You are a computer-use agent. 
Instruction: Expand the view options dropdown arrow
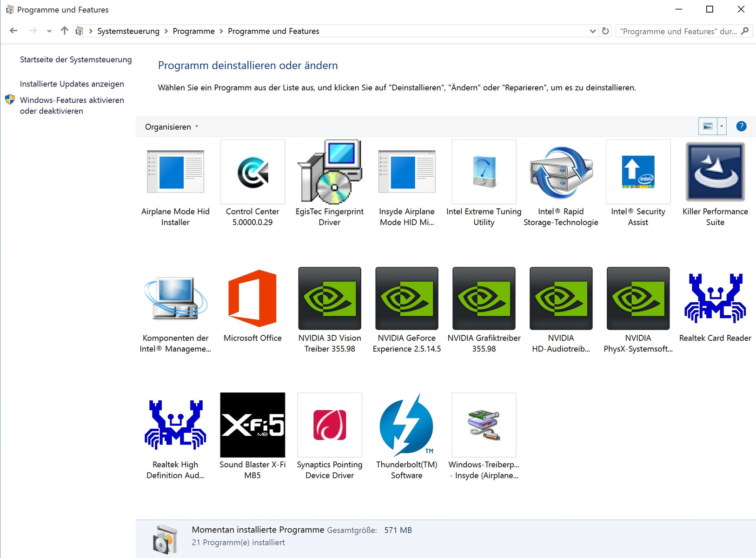point(722,126)
